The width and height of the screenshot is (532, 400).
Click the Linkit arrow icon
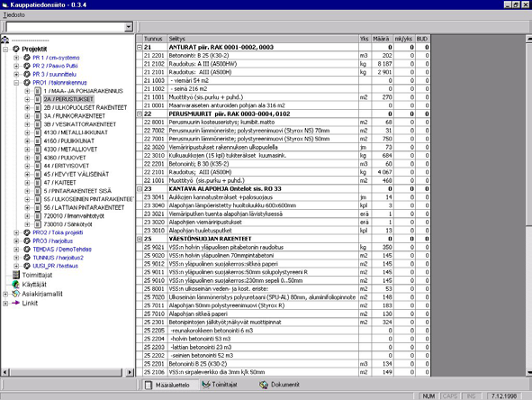[16, 303]
